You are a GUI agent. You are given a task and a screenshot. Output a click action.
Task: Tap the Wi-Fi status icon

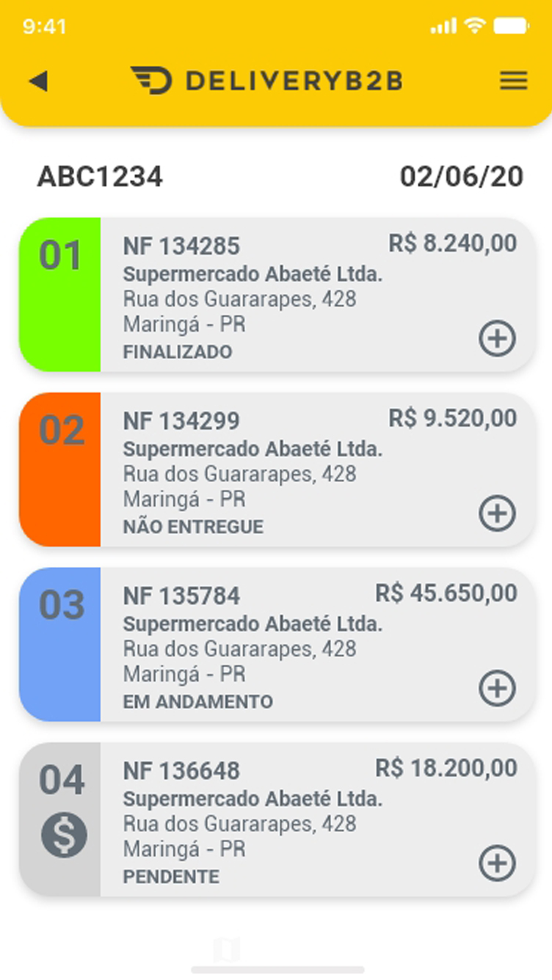(475, 26)
